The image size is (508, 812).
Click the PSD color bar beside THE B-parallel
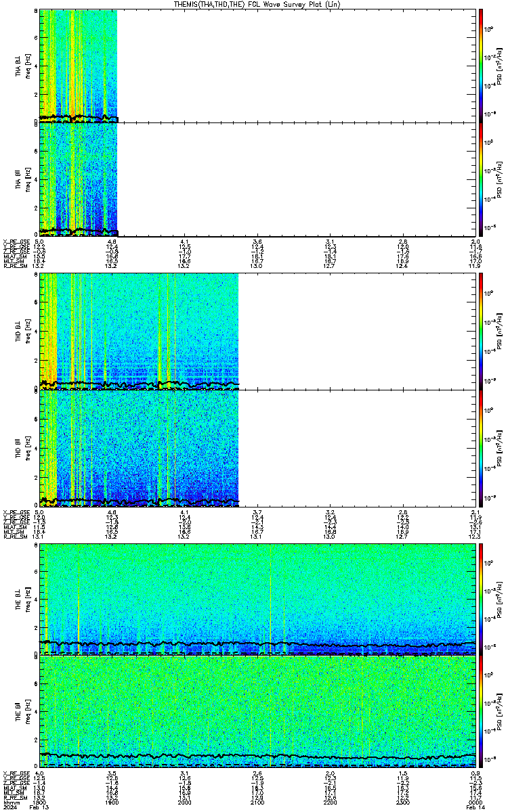click(481, 712)
